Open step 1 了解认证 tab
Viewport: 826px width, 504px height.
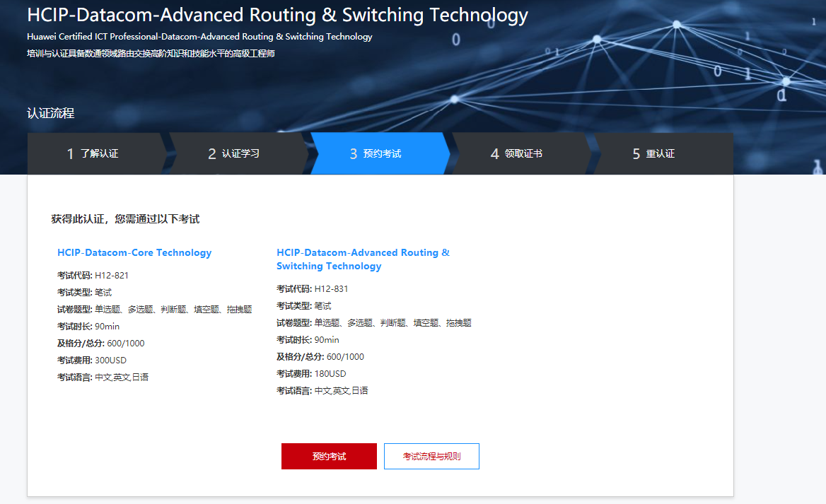(98, 153)
